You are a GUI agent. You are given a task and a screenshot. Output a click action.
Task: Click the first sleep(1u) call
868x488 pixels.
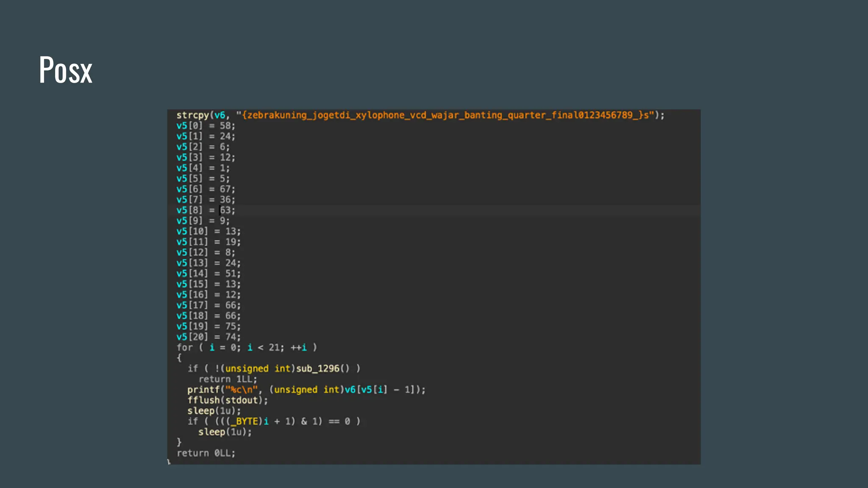[x=214, y=411]
